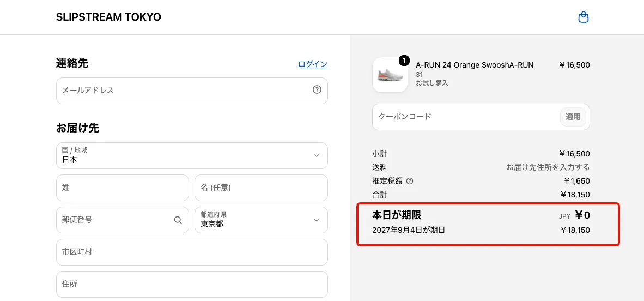
Task: Focus the 住所 address input field
Action: click(192, 284)
